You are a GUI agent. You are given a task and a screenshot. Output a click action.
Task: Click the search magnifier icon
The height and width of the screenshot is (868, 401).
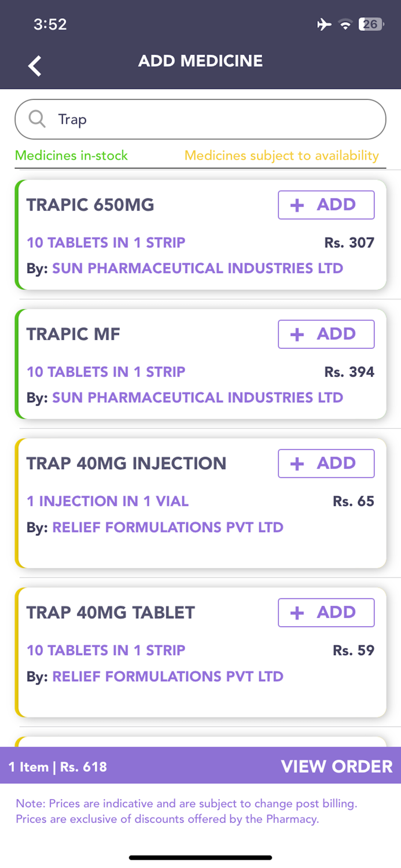click(37, 119)
